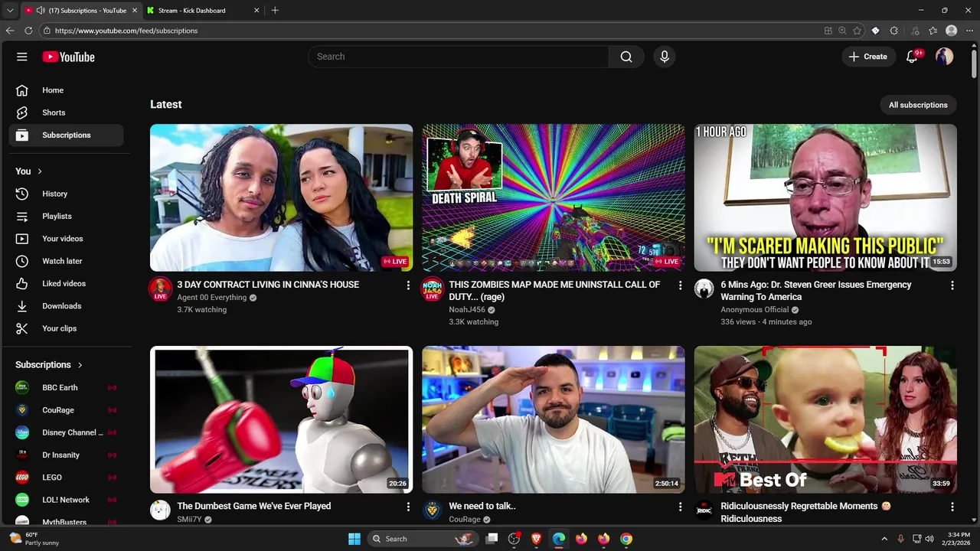Click the search magnifier button

(x=626, y=57)
